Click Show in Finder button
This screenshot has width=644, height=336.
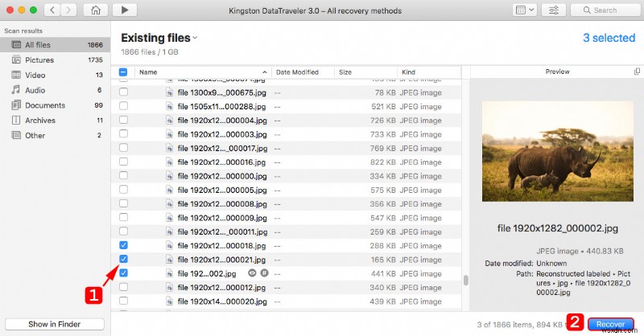tap(54, 324)
